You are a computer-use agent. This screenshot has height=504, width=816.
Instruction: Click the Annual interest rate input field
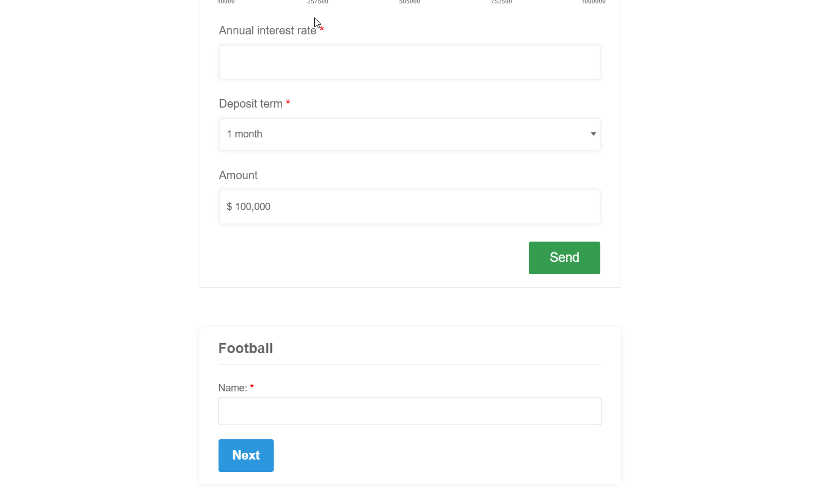tap(409, 63)
